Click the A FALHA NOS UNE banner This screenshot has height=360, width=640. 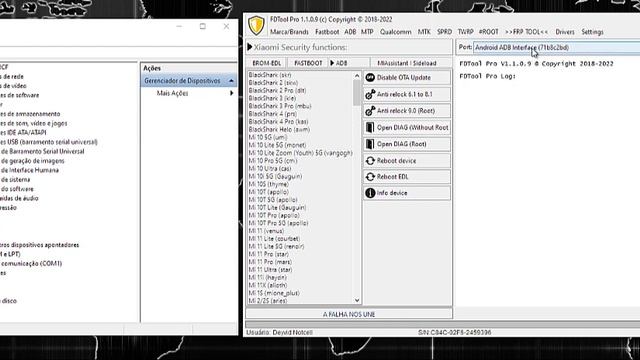tap(349, 314)
